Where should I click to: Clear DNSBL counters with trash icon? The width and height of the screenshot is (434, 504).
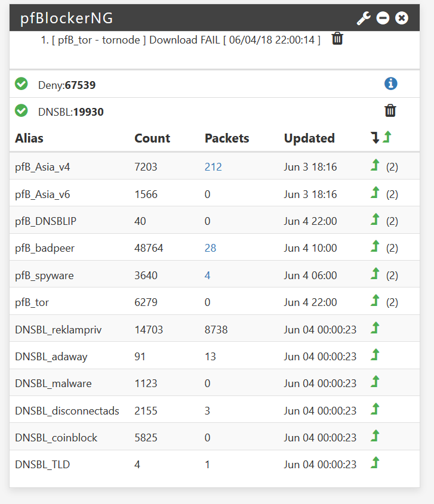click(x=390, y=110)
